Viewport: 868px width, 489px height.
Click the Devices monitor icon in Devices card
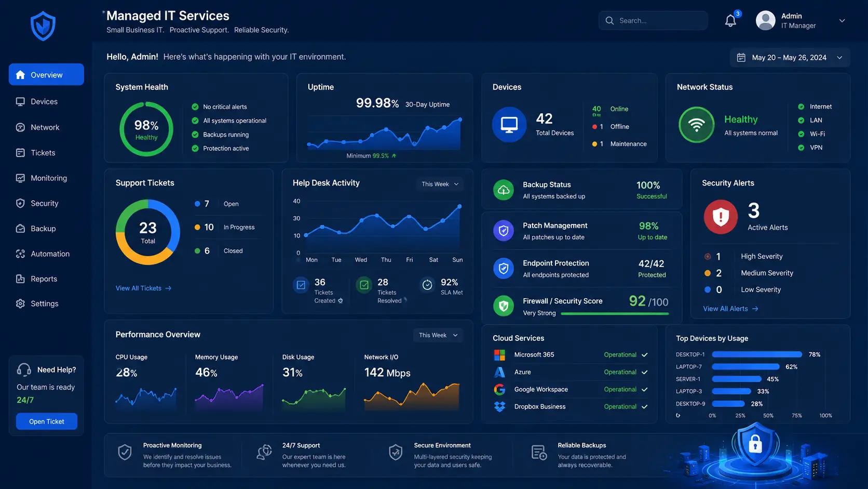[509, 125]
